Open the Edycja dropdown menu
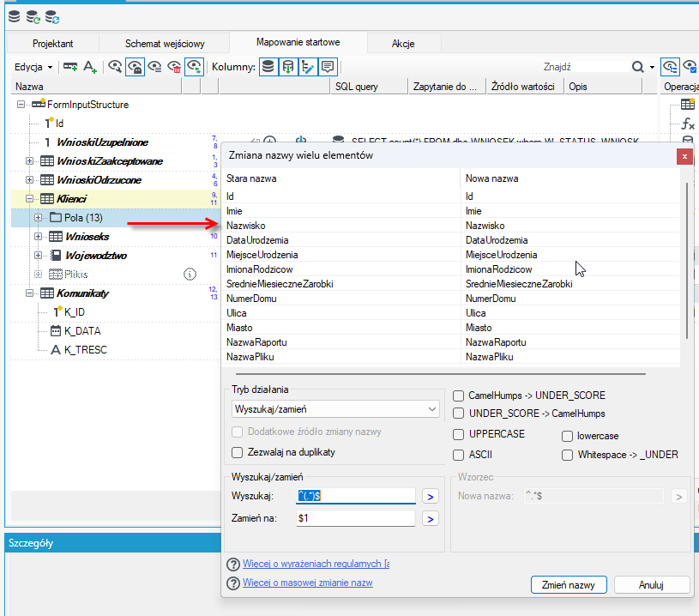 click(33, 67)
